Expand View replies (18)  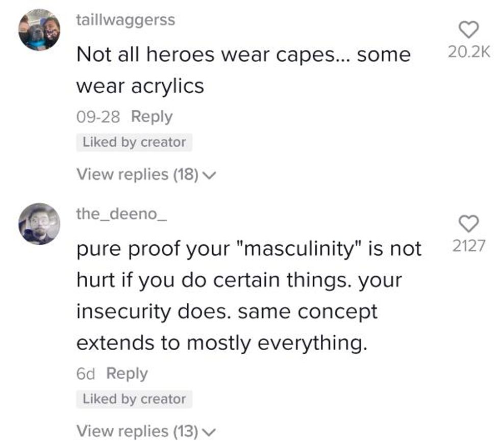(x=137, y=174)
